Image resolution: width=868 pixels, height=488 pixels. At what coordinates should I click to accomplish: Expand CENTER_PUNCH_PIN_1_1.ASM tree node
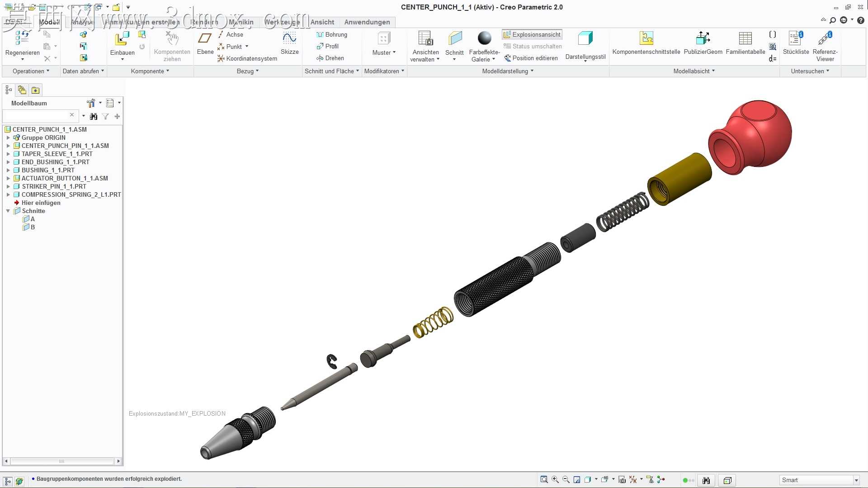point(8,146)
